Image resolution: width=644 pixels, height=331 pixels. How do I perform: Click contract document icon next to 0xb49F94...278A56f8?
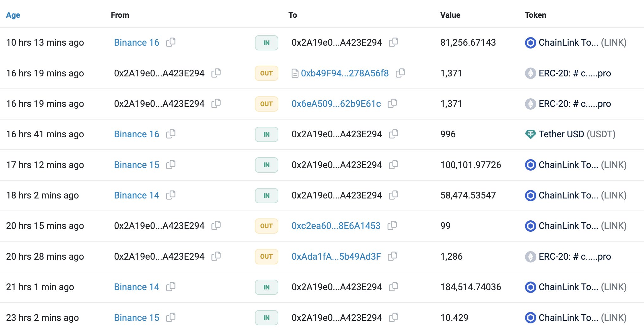click(295, 73)
